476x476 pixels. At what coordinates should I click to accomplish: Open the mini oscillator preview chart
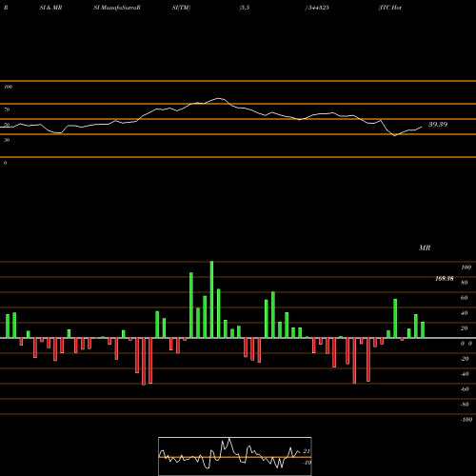click(x=235, y=456)
